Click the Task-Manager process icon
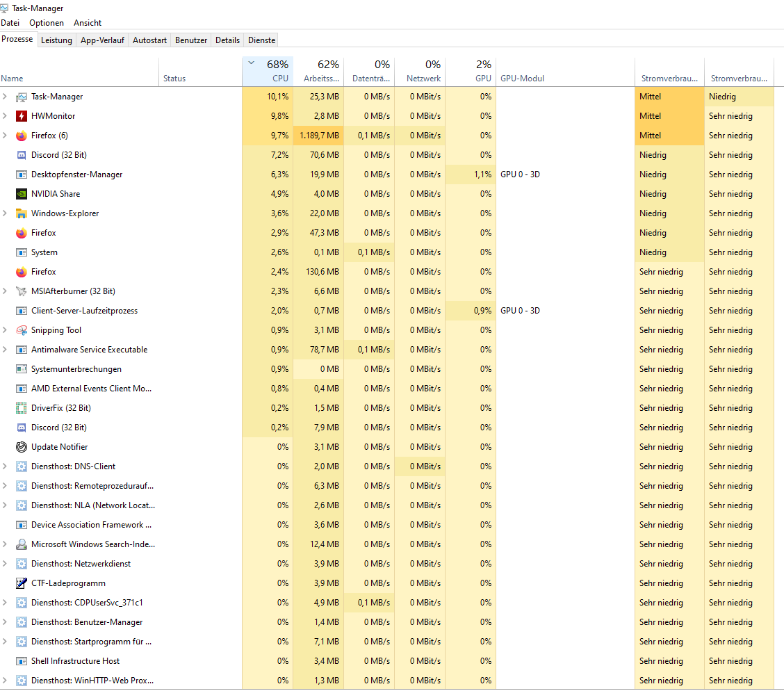The width and height of the screenshot is (784, 691). pyautogui.click(x=21, y=97)
